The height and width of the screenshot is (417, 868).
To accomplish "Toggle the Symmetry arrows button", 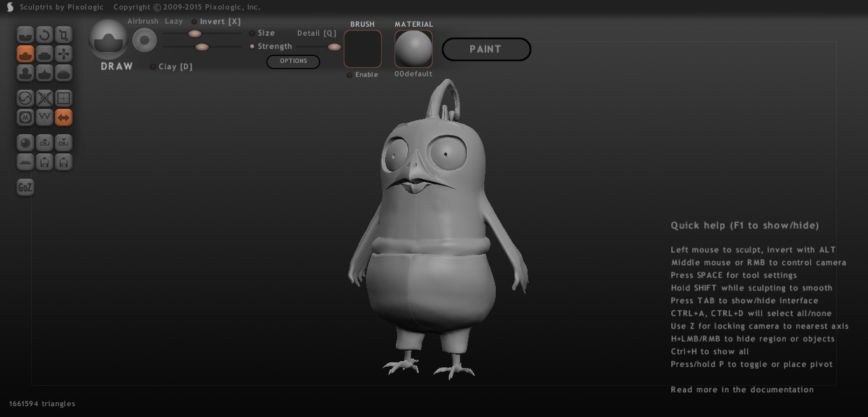I will tap(64, 118).
